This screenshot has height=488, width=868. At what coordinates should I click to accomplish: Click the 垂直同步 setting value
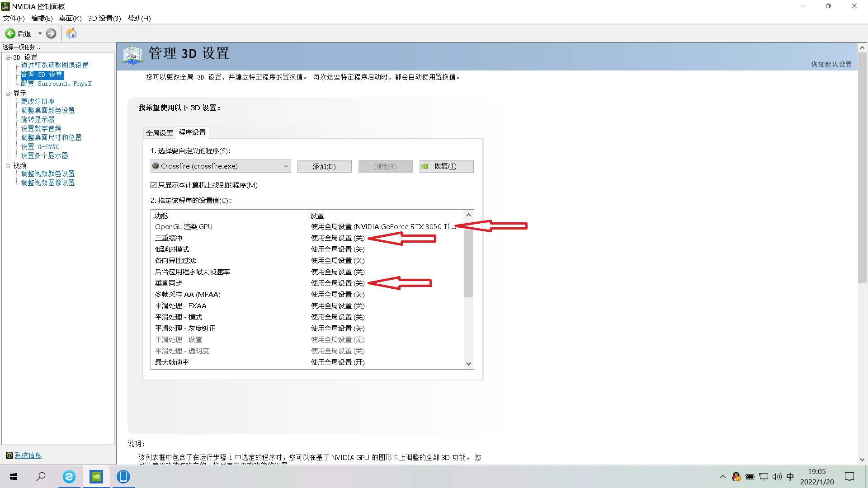tap(337, 283)
